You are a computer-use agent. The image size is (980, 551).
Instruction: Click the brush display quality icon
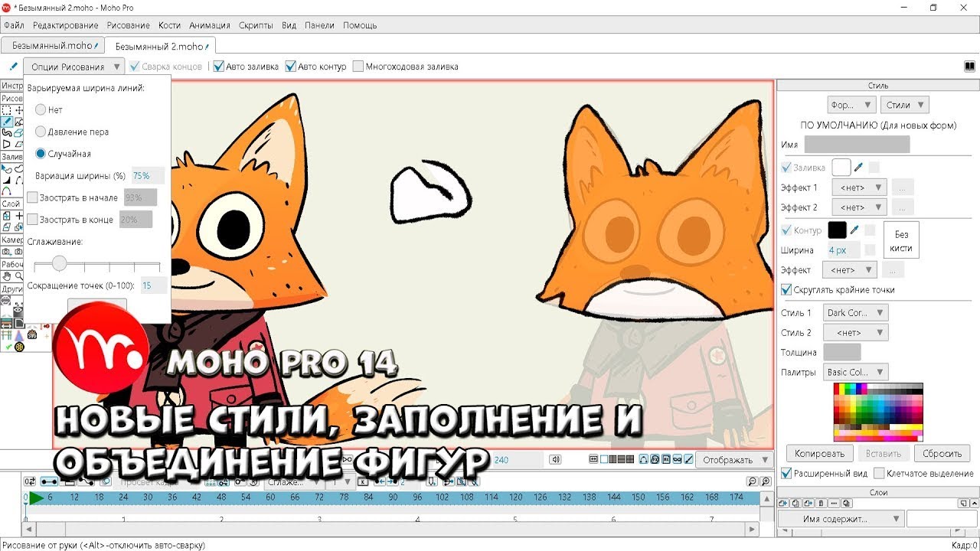click(688, 460)
